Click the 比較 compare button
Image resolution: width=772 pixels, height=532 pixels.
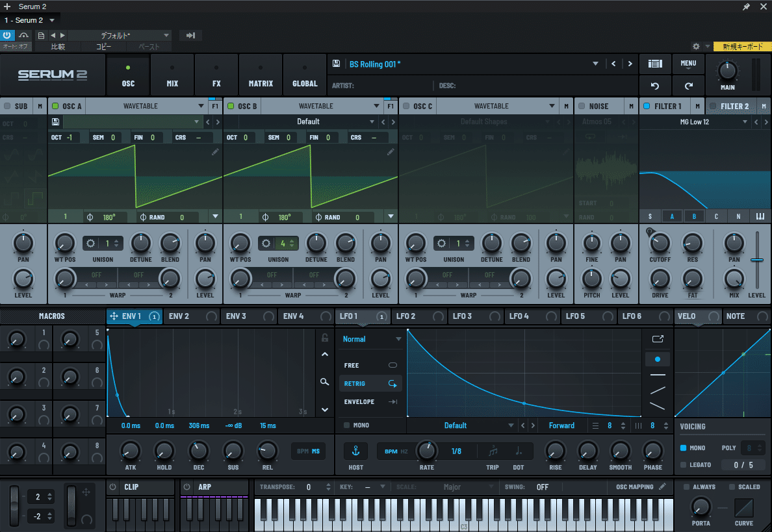pos(58,47)
